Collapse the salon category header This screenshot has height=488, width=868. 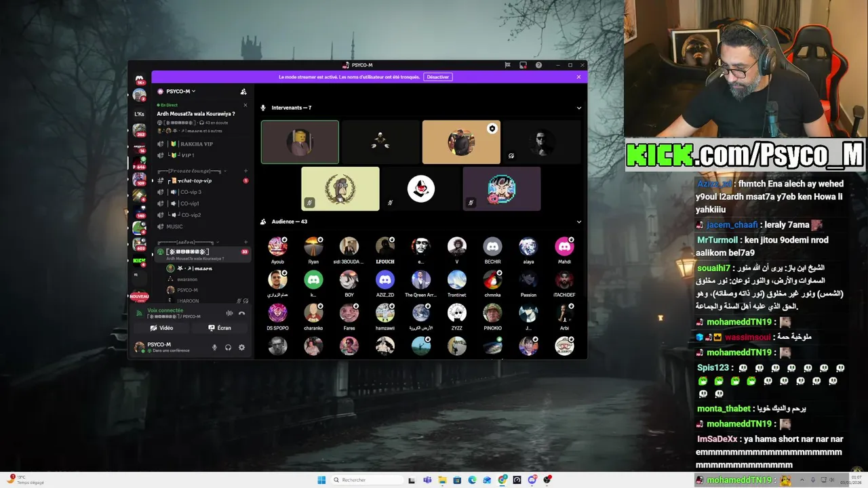pyautogui.click(x=189, y=242)
